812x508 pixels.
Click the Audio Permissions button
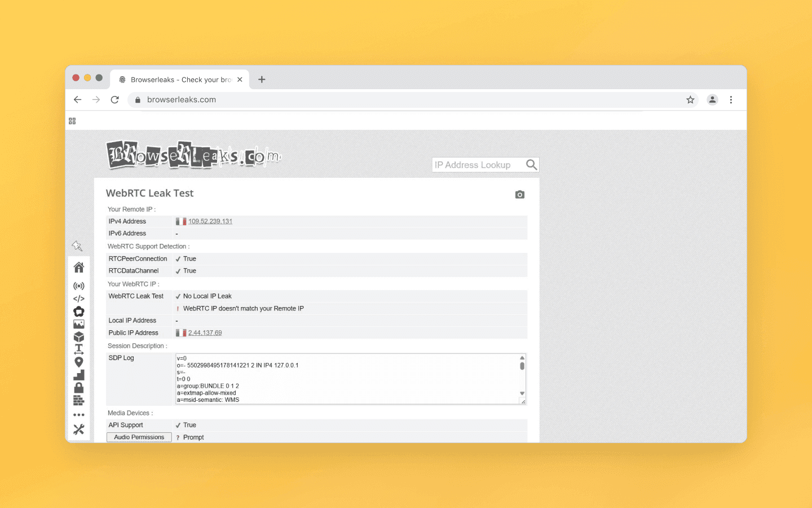[139, 437]
